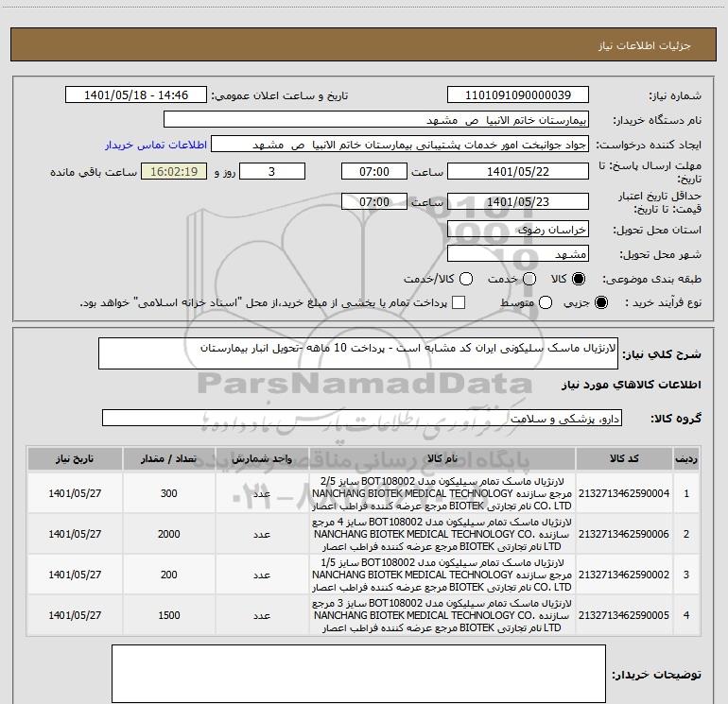Image resolution: width=728 pixels, height=704 pixels.
Task: Click the row 2 product name سایز 4
Action: pyautogui.click(x=442, y=534)
